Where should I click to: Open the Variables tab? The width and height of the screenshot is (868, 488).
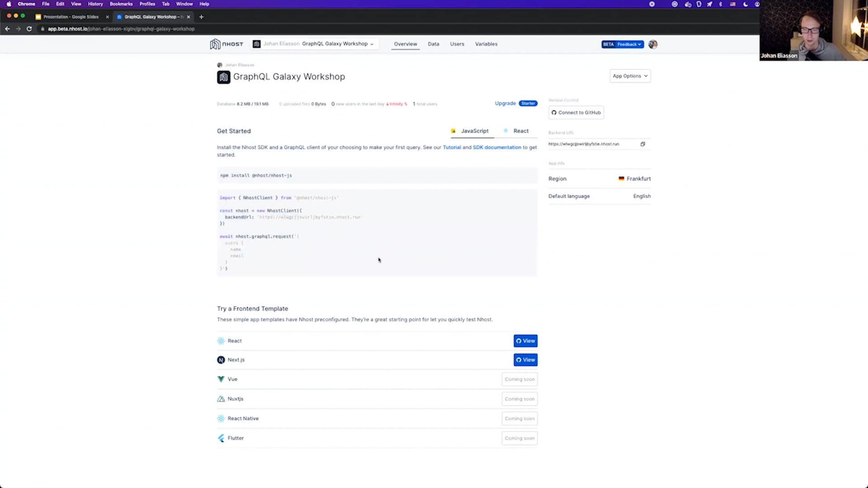coord(486,44)
